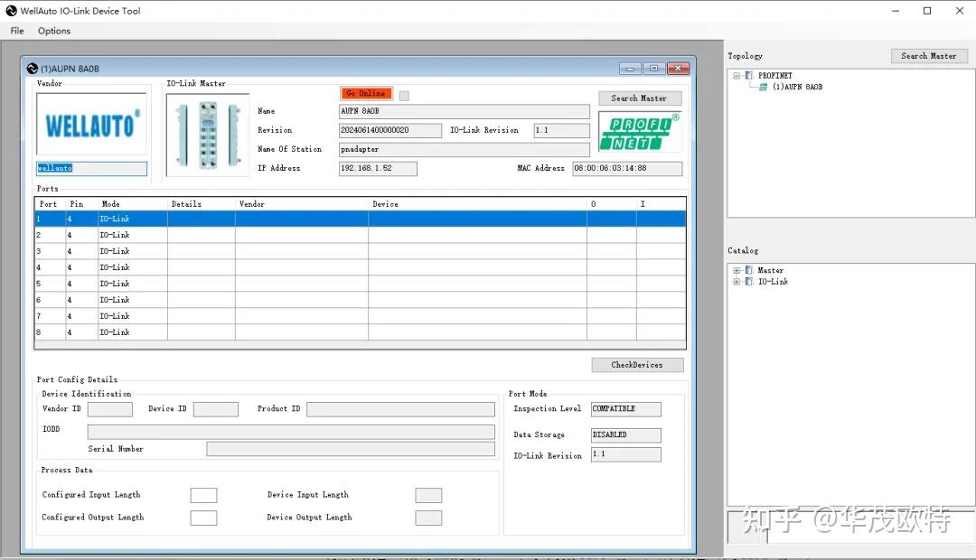
Task: Select the IP Address field showing 192.168.1.52
Action: [377, 168]
